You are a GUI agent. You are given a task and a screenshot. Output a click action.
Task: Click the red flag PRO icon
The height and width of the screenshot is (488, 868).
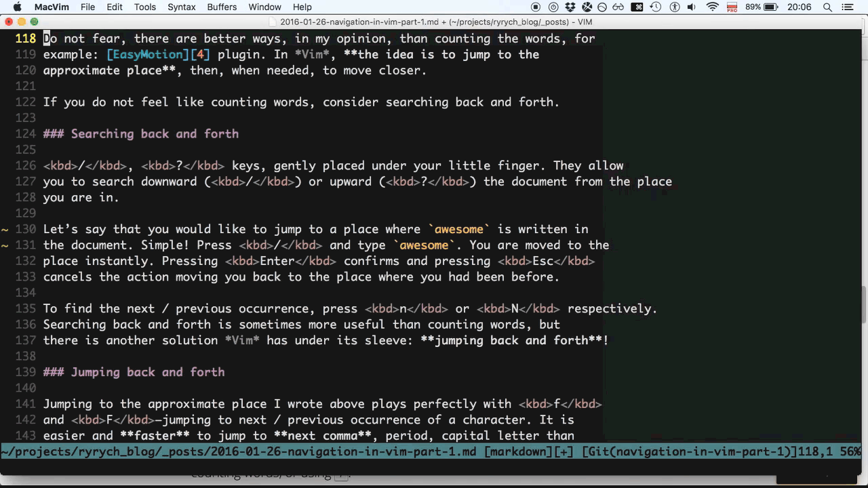732,7
